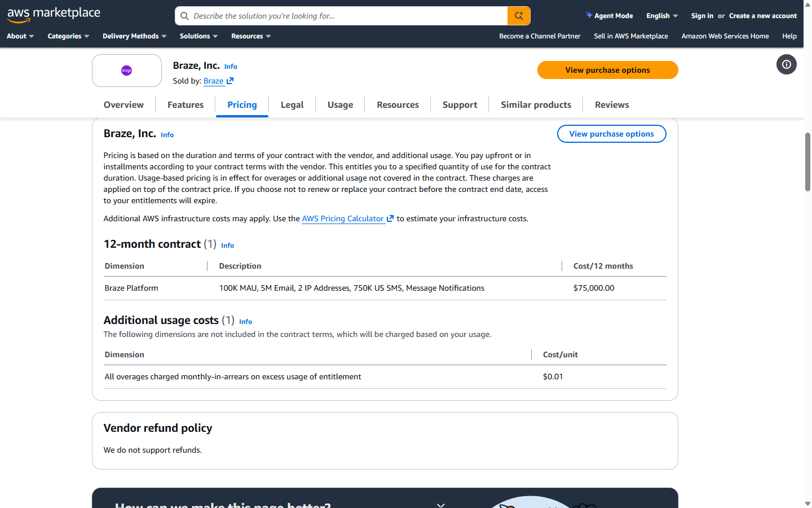Open the Solutions dropdown menu
This screenshot has width=812, height=508.
click(x=198, y=36)
